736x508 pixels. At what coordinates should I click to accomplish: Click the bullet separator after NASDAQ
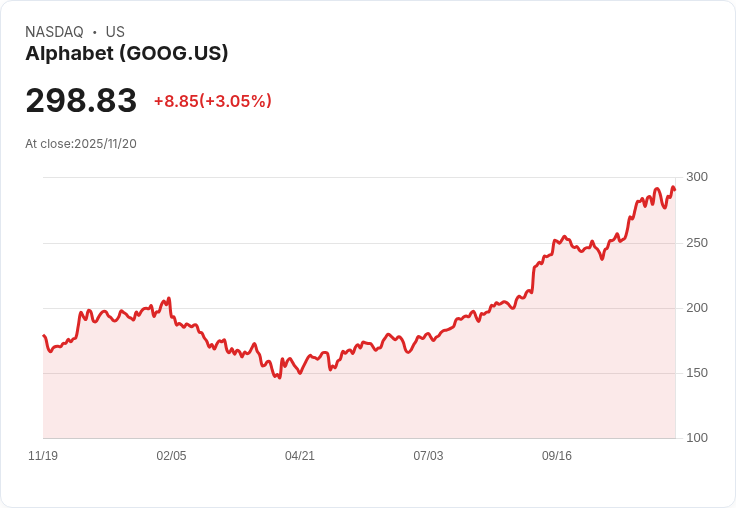[95, 32]
